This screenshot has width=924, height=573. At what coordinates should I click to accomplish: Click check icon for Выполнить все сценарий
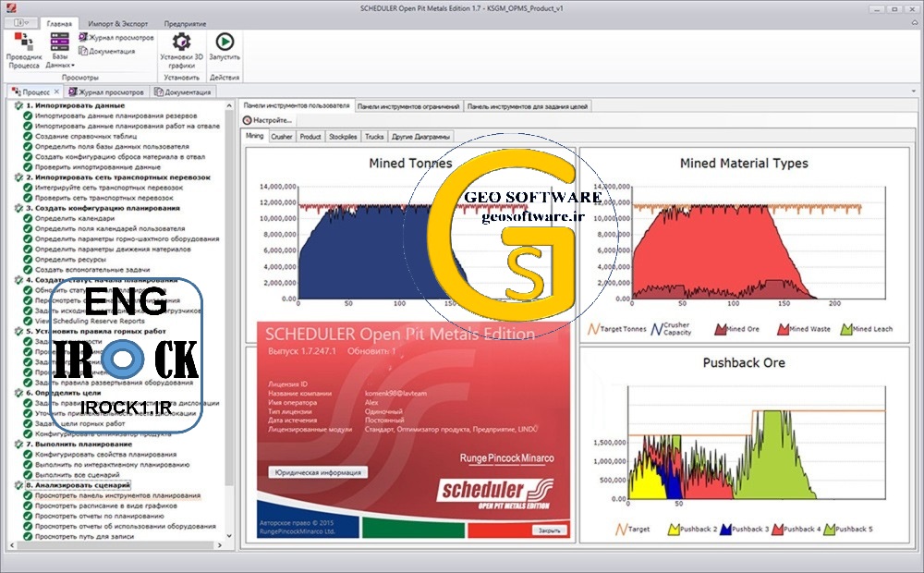click(28, 475)
